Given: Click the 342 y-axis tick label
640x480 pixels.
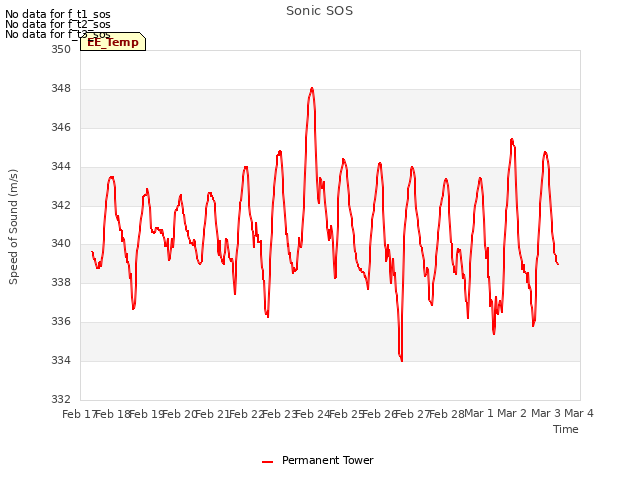Looking at the screenshot, I should click(x=61, y=205).
